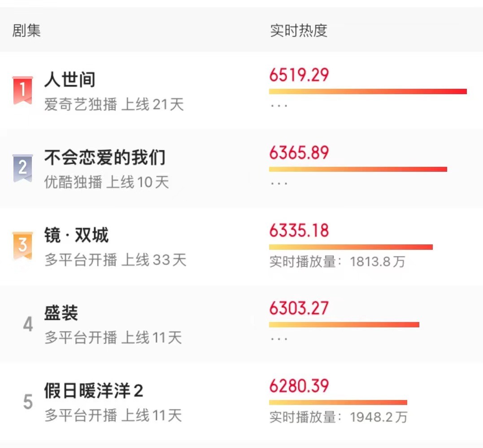This screenshot has height=448, width=483.
Task: Expand the ellipsis under 6303.27
Action: (x=279, y=339)
